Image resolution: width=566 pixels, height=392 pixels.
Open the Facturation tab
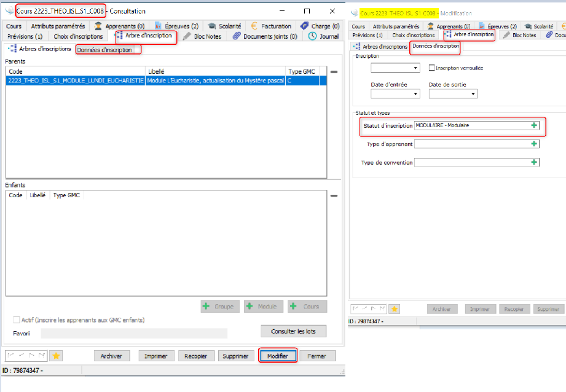270,26
